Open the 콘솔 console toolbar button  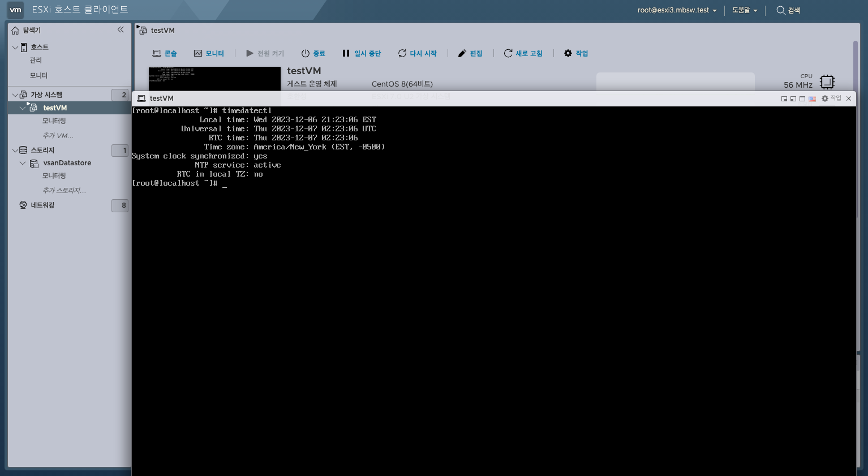tap(165, 53)
